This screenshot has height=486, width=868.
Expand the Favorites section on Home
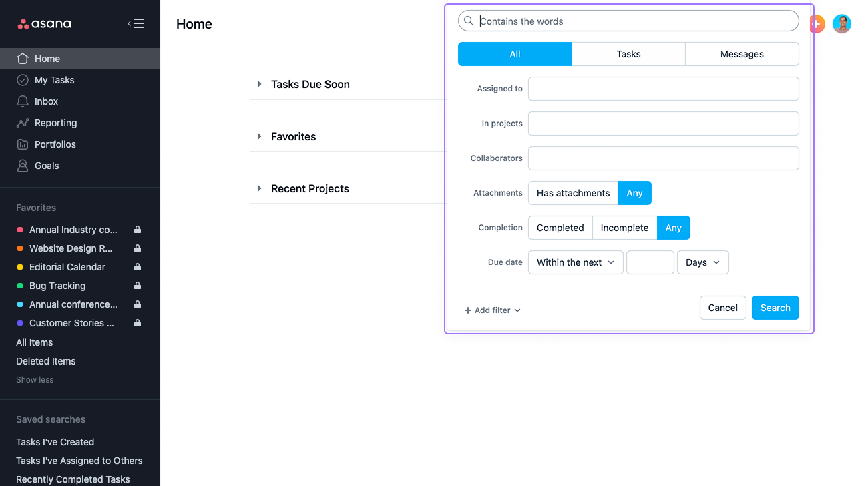tap(259, 136)
